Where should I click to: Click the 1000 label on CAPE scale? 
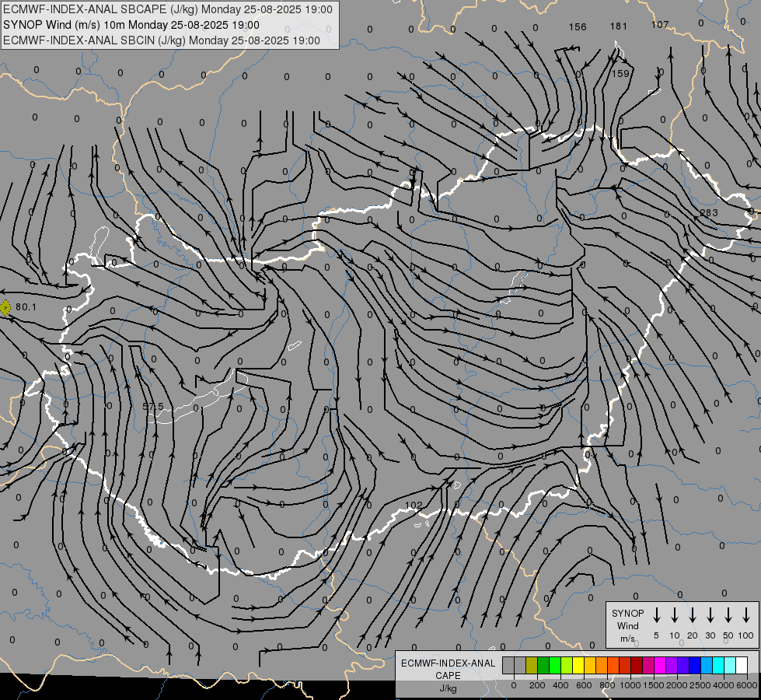630,685
